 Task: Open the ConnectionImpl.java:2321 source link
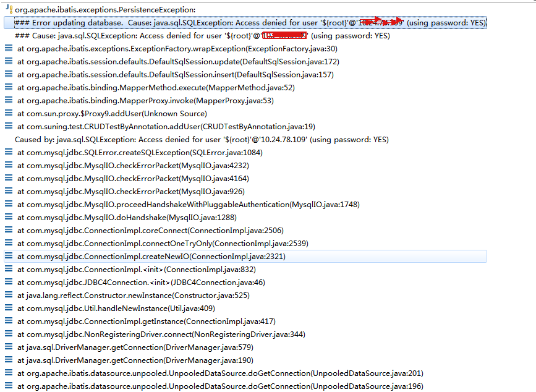tap(235, 256)
